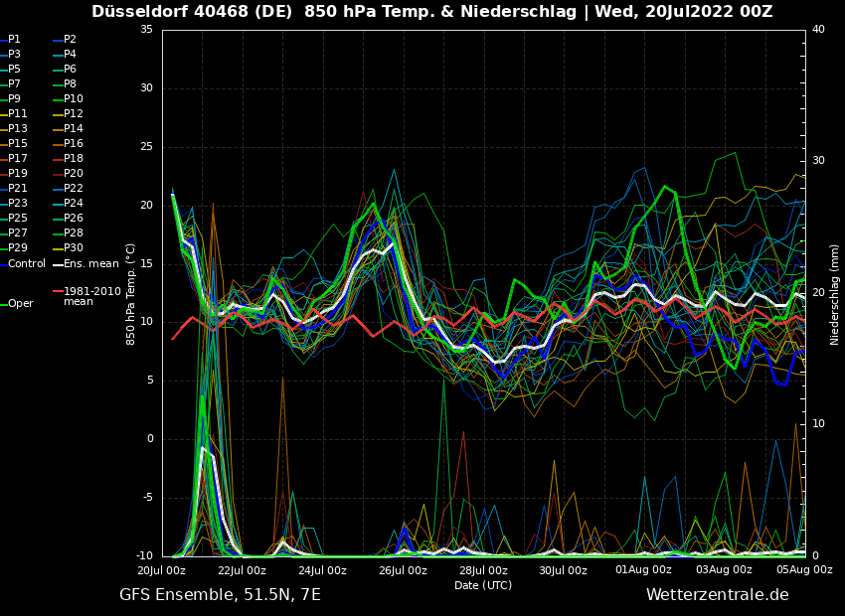The width and height of the screenshot is (845, 616).
Task: Select the P20 legend label
Action: (x=73, y=174)
